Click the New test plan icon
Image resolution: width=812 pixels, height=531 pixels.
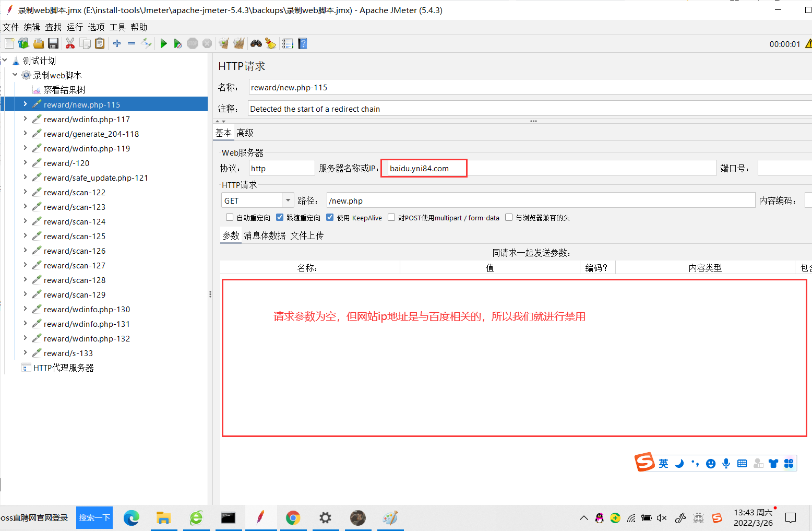coord(9,43)
